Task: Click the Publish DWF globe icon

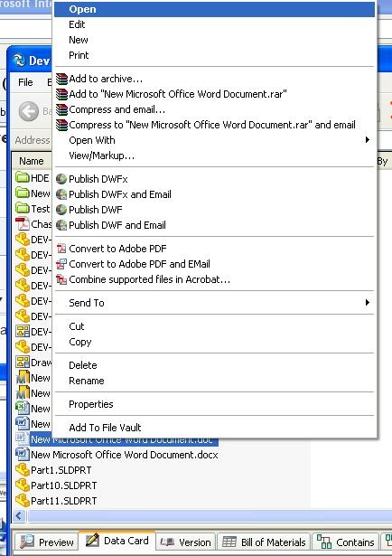Action: pyautogui.click(x=61, y=210)
